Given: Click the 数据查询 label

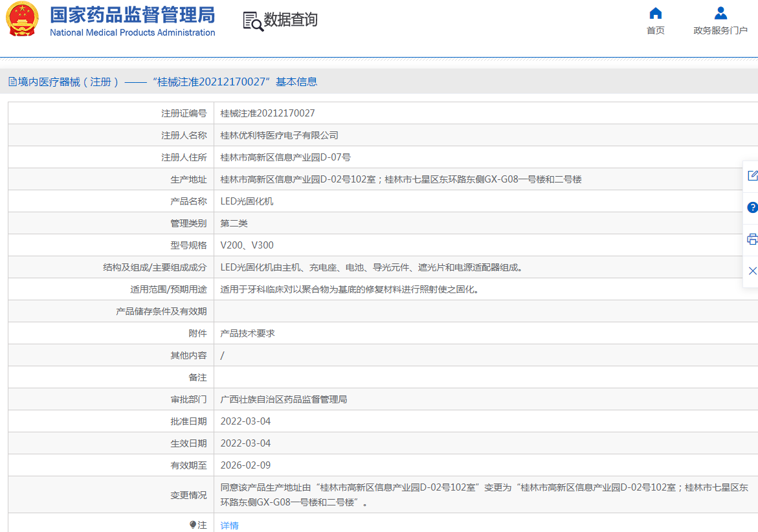Looking at the screenshot, I should (291, 20).
